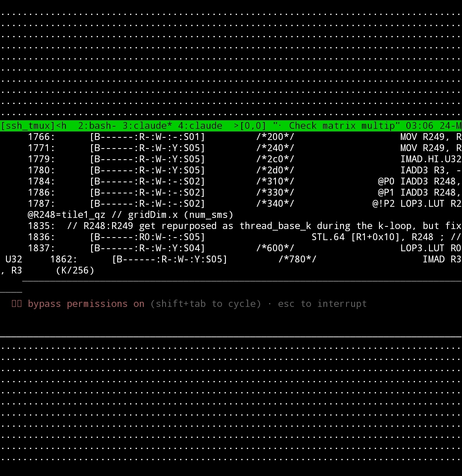Click the /*200*/ address comment
Viewport: 462px width, 476px height.
point(275,137)
